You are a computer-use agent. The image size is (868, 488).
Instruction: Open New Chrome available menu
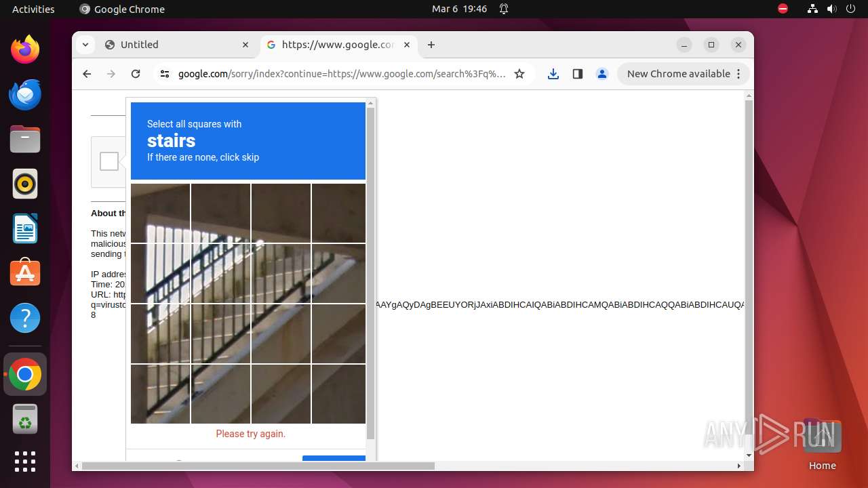click(x=683, y=74)
